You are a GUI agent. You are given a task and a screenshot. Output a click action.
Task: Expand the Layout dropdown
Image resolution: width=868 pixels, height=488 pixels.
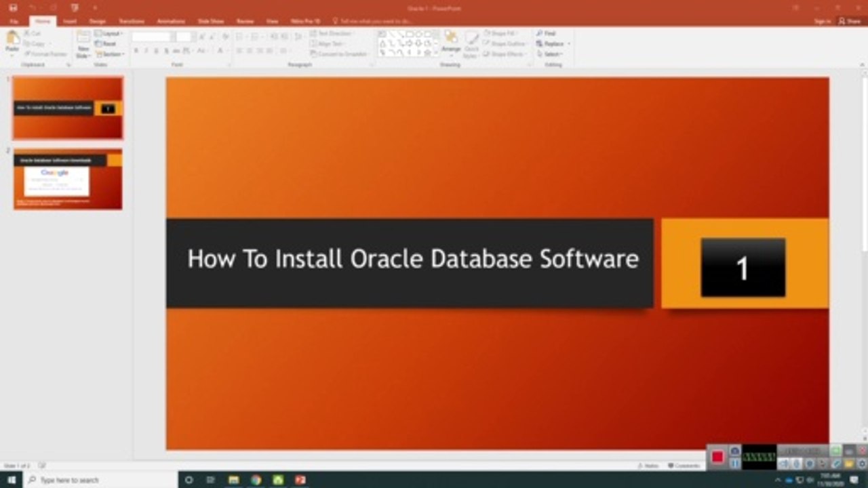coord(108,33)
